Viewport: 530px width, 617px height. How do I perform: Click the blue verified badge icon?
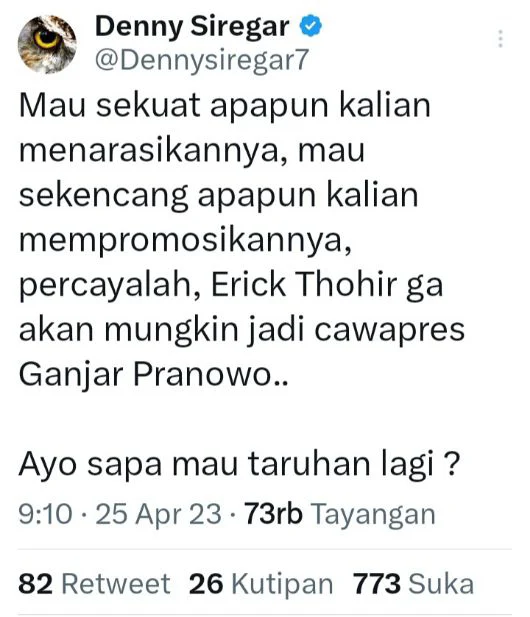[311, 26]
